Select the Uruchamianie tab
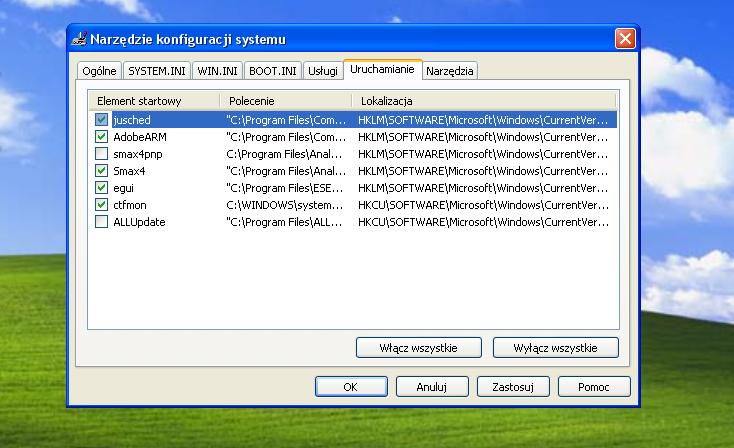 click(382, 69)
